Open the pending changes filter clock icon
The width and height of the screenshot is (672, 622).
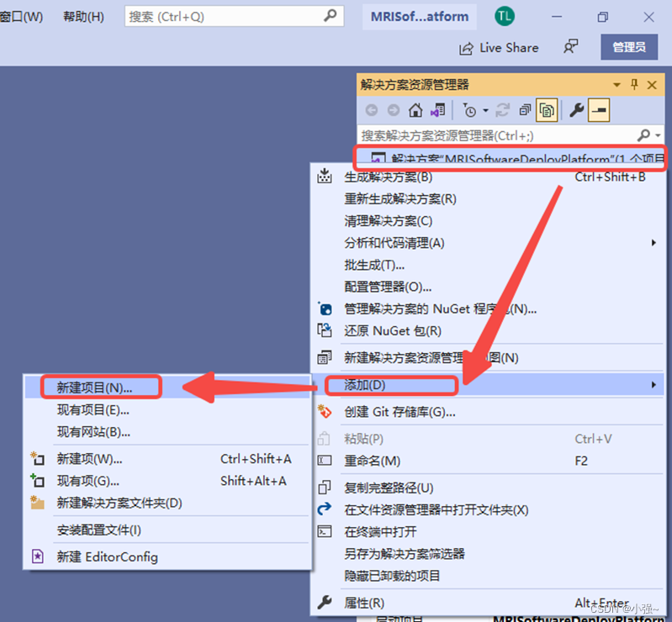[469, 110]
